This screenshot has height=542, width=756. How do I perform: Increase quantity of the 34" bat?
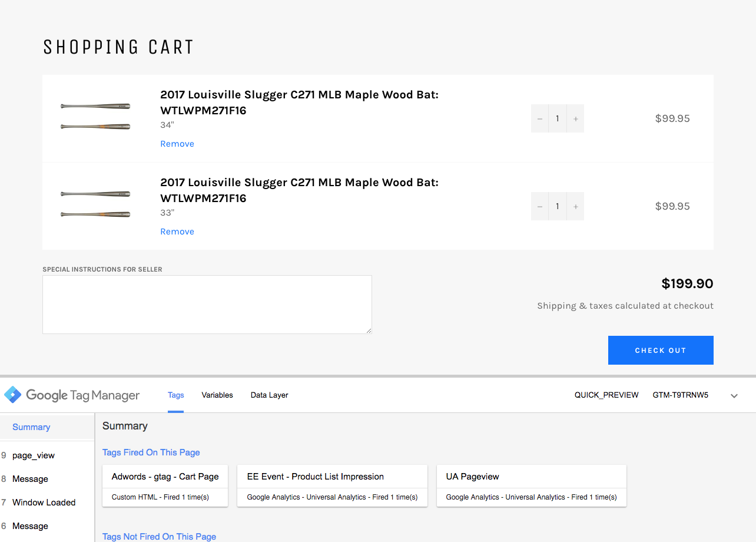pyautogui.click(x=575, y=118)
